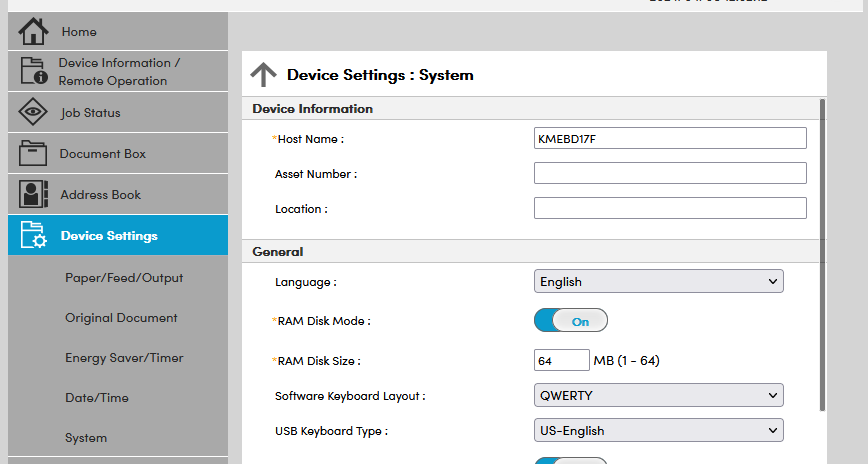Open the Language dropdown
This screenshot has width=868, height=464.
(659, 282)
